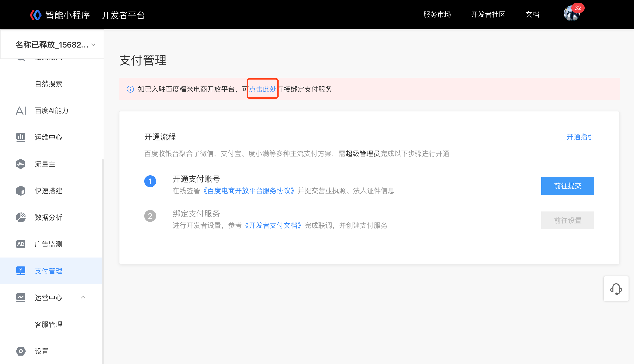Click the 流量主 hexagon icon
Image resolution: width=634 pixels, height=364 pixels.
point(21,164)
